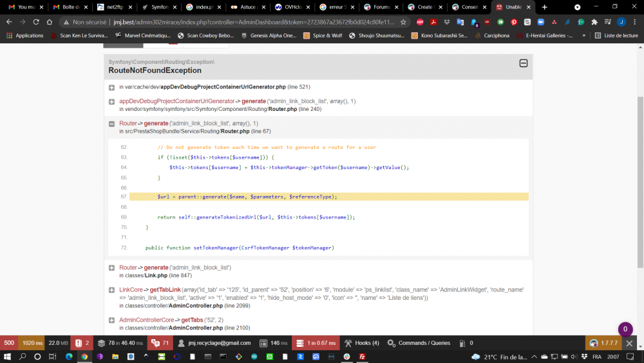Open the Chrome profile avatar J

pyautogui.click(x=621, y=22)
